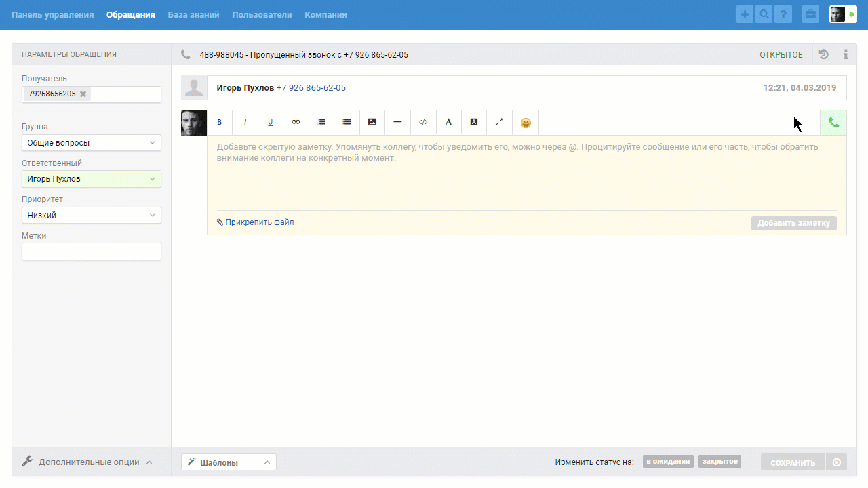The width and height of the screenshot is (868, 488).
Task: Open the Пользователи section
Action: pyautogui.click(x=262, y=14)
